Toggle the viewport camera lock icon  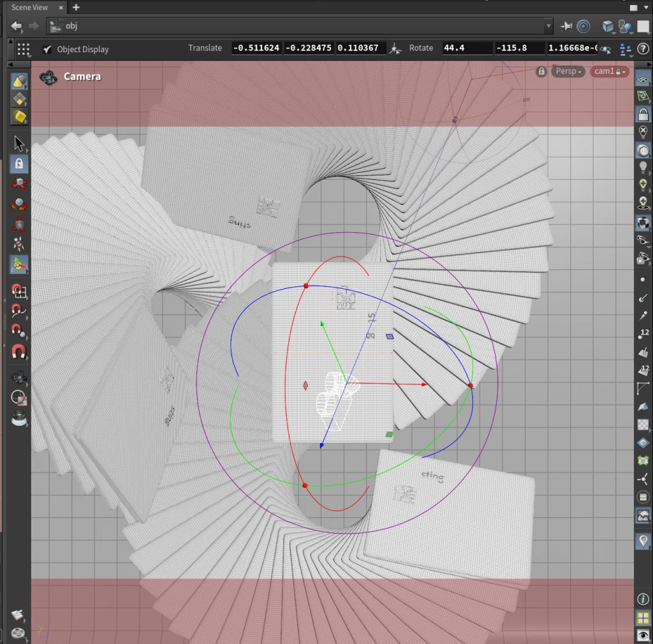coord(541,71)
